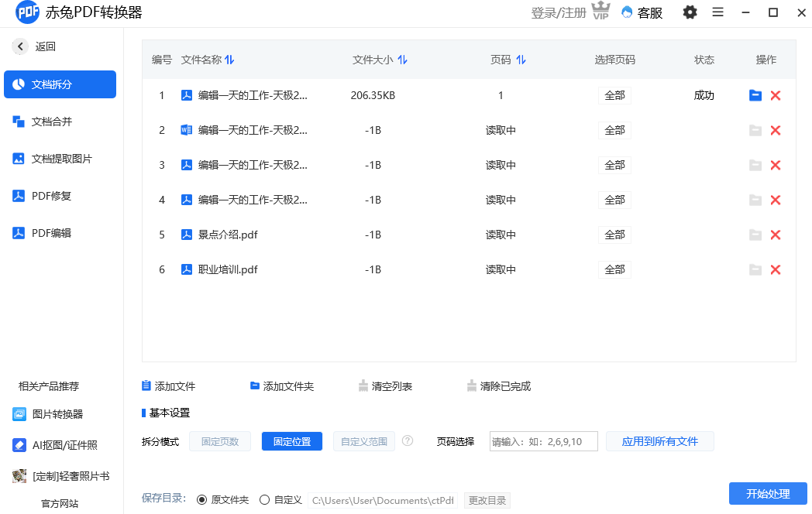Select PDF修复 from the sidebar

54,195
